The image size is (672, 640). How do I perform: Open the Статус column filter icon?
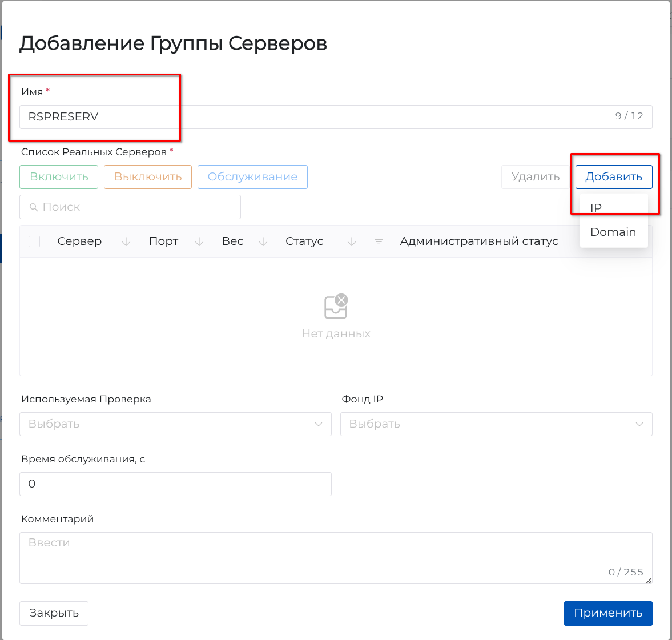[379, 242]
